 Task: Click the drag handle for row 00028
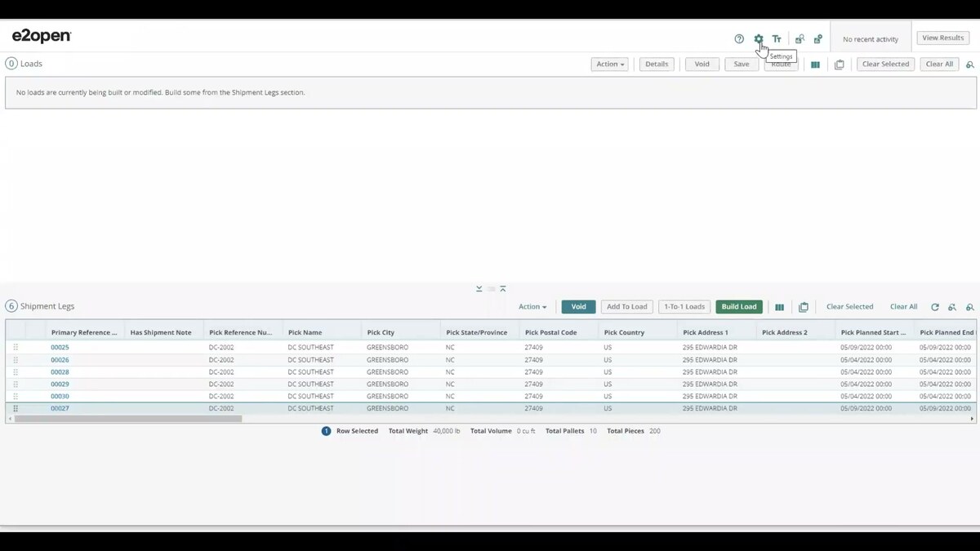tap(16, 372)
